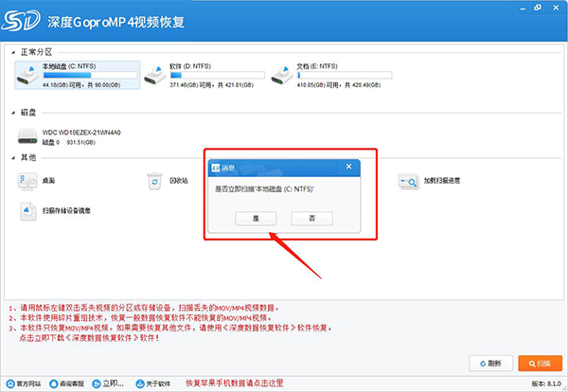Viewport: 568px width, 392px height.
Task: Click the 桌面 label text
Action: [x=48, y=181]
